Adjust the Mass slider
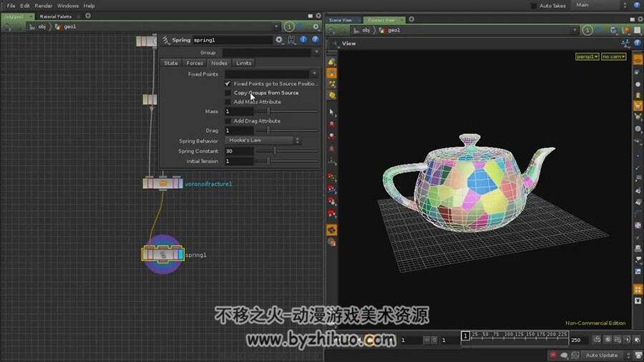 pos(287,111)
